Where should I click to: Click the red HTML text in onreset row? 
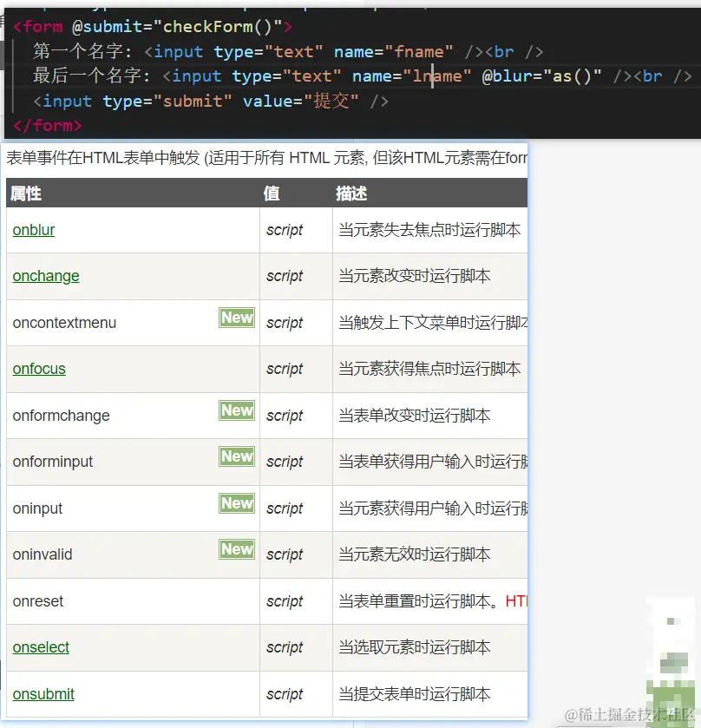[x=516, y=601]
